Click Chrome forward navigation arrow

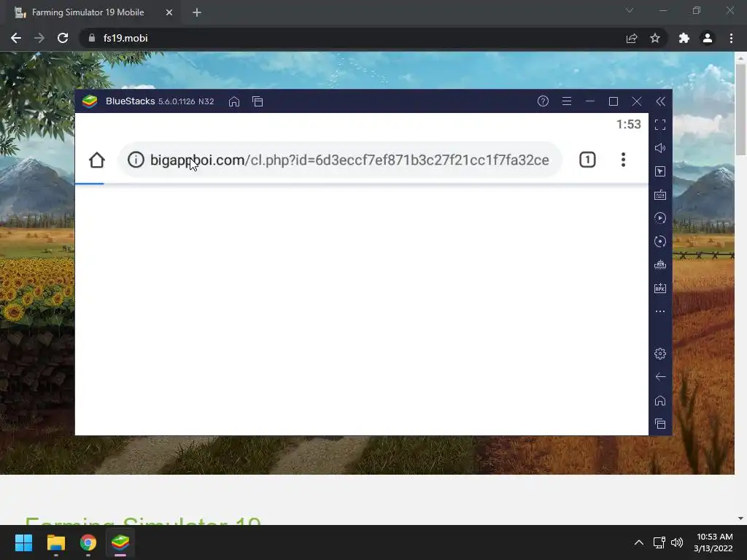(39, 38)
